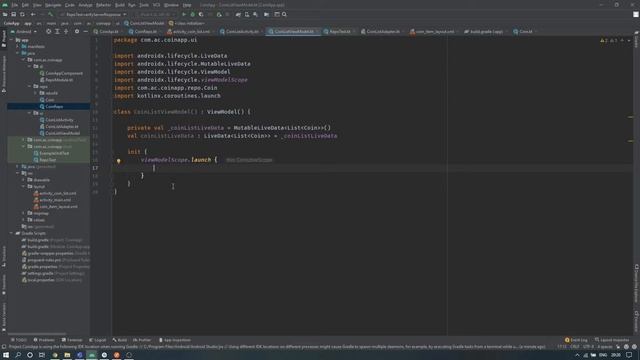
Task: Open the VCS menu
Action: click(156, 5)
